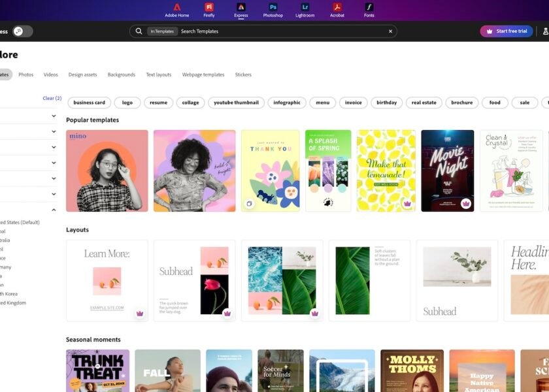Click the Clear (2) filters link
Viewport: 549px width, 392px height.
coord(52,98)
